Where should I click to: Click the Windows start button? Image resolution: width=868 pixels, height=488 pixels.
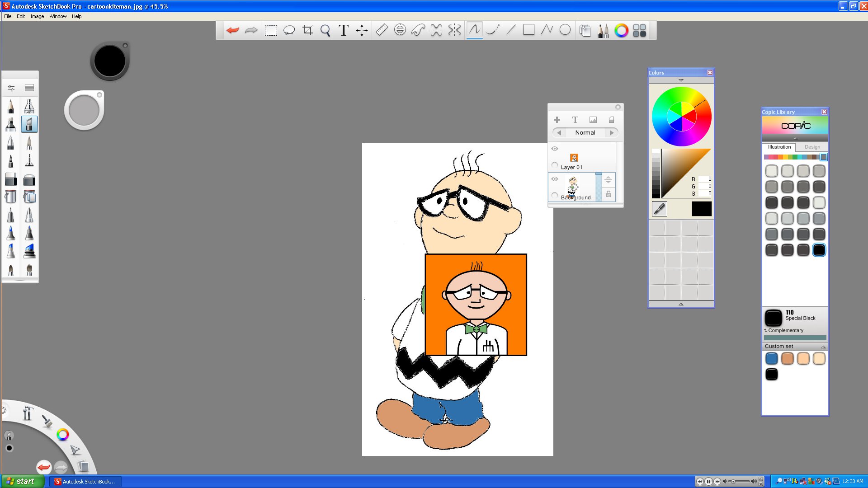point(23,481)
